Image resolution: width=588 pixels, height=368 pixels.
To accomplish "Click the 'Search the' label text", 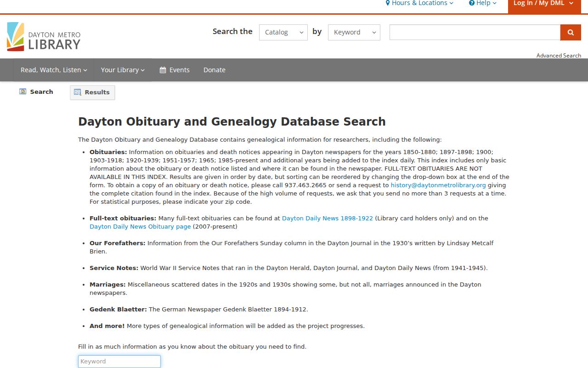I will point(232,31).
